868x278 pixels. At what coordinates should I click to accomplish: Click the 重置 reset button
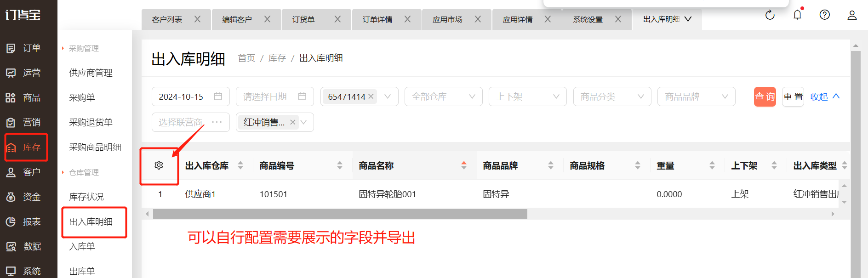pos(793,96)
